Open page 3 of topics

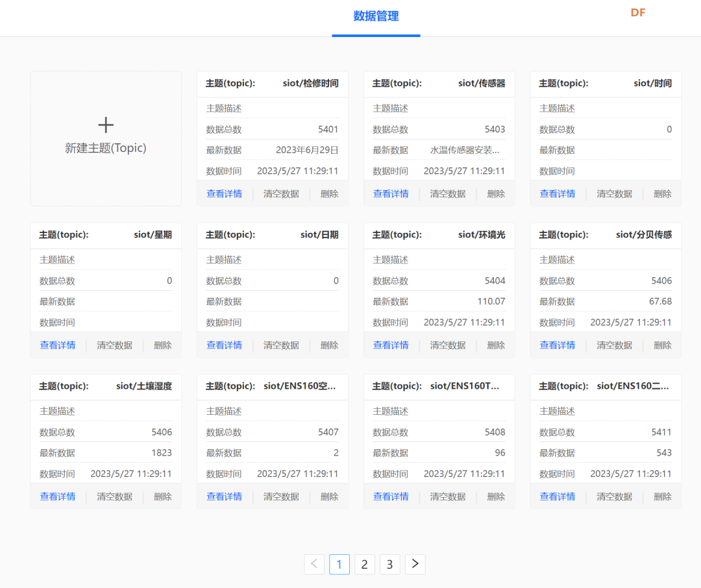tap(390, 564)
